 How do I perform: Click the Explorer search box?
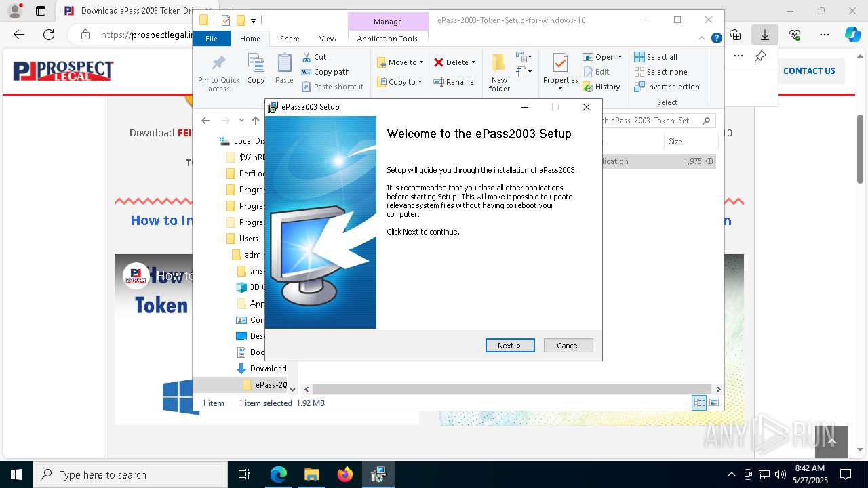pyautogui.click(x=659, y=121)
